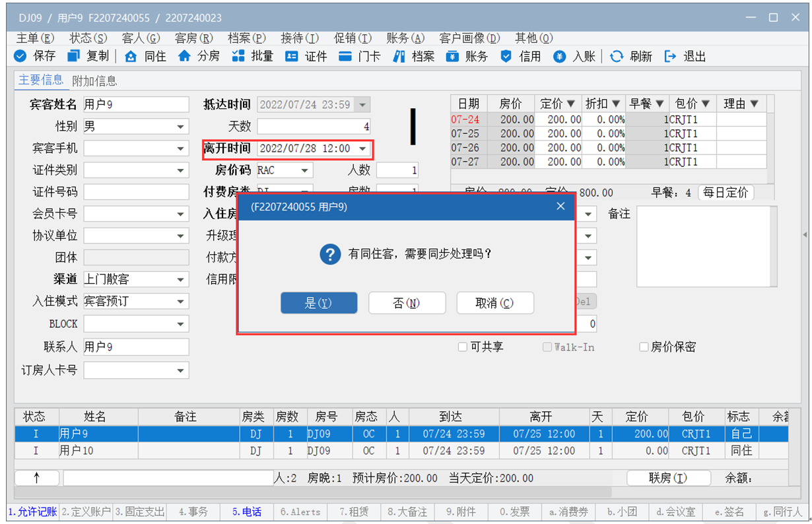812x524 pixels.
Task: Expand the 性别 gender dropdown
Action: pyautogui.click(x=181, y=127)
